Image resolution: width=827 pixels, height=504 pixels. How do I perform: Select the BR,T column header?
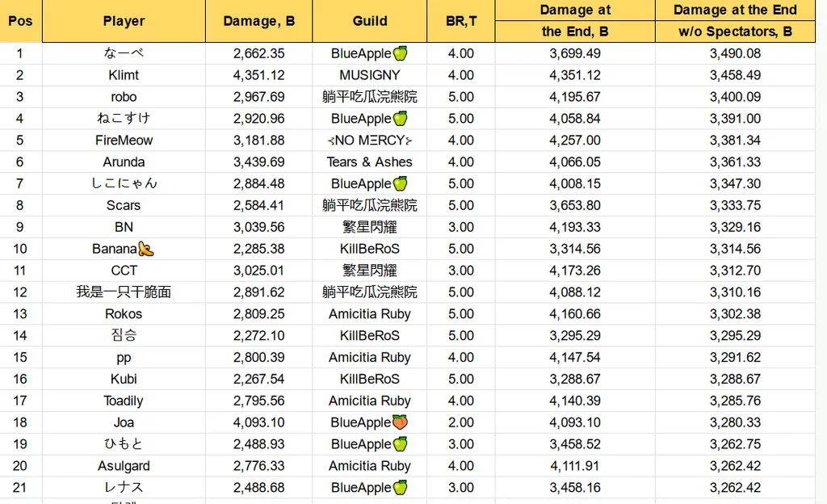[461, 21]
